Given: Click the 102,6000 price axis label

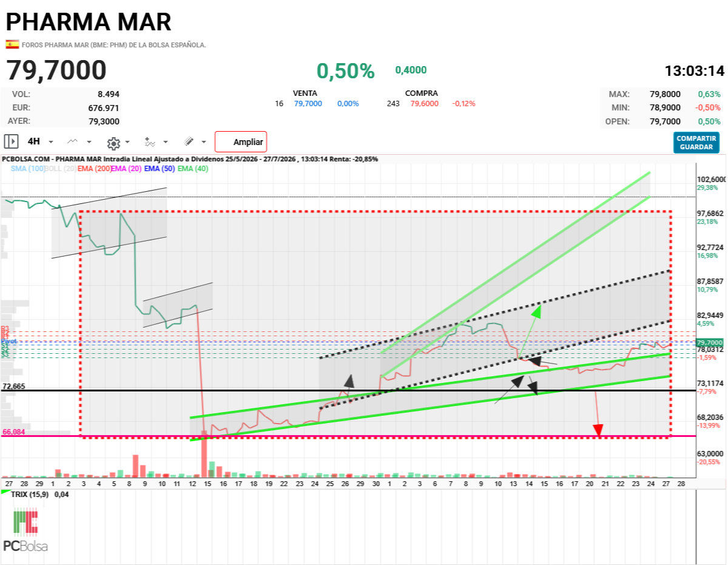Looking at the screenshot, I should [711, 180].
